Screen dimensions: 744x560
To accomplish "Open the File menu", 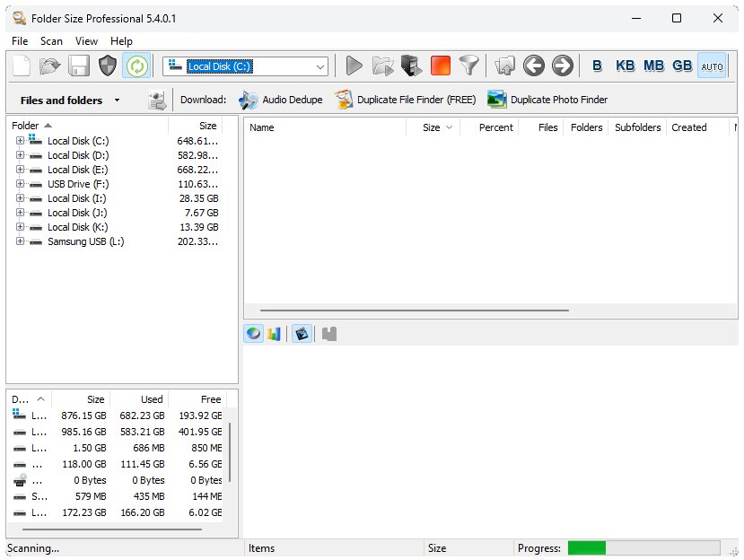I will point(20,41).
